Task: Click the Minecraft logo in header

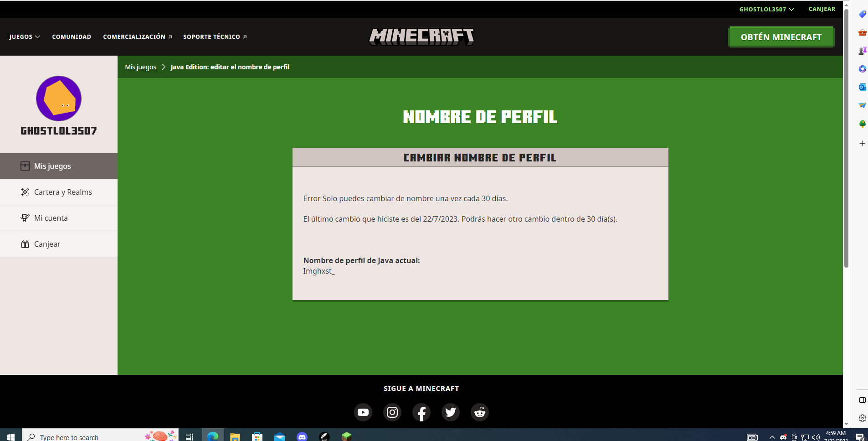Action: click(421, 36)
